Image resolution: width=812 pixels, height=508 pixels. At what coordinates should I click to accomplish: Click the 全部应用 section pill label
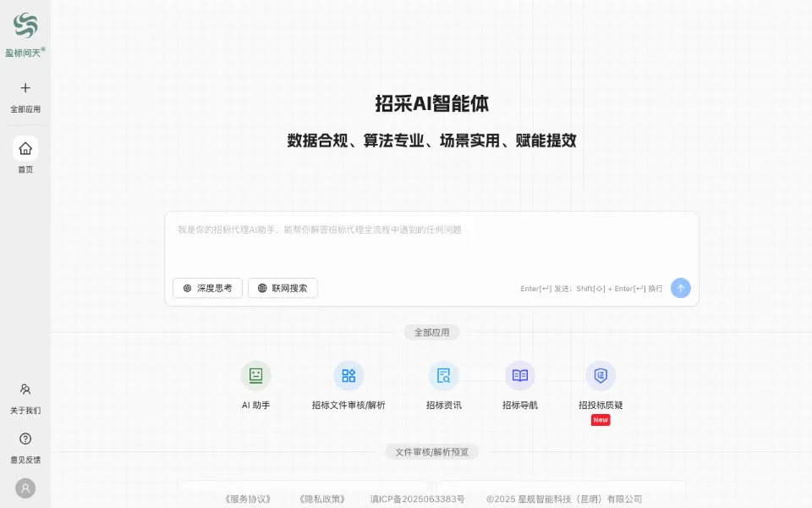click(431, 332)
